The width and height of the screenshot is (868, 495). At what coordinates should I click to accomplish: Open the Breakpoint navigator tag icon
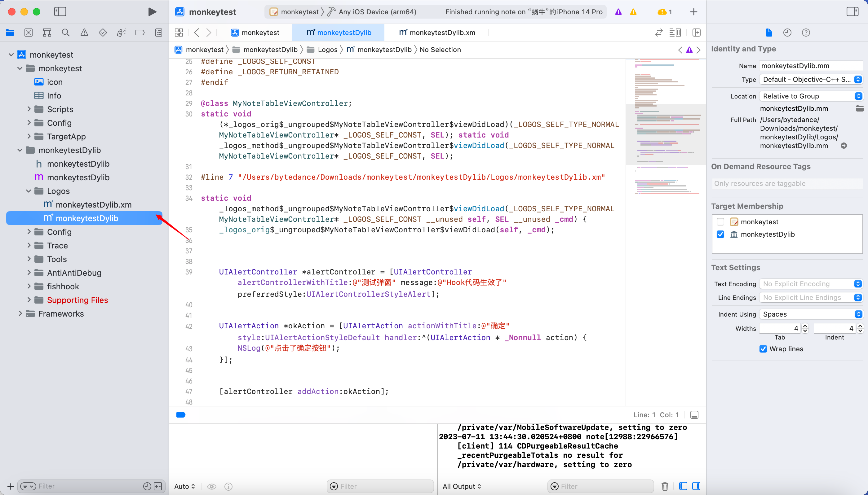coord(140,32)
